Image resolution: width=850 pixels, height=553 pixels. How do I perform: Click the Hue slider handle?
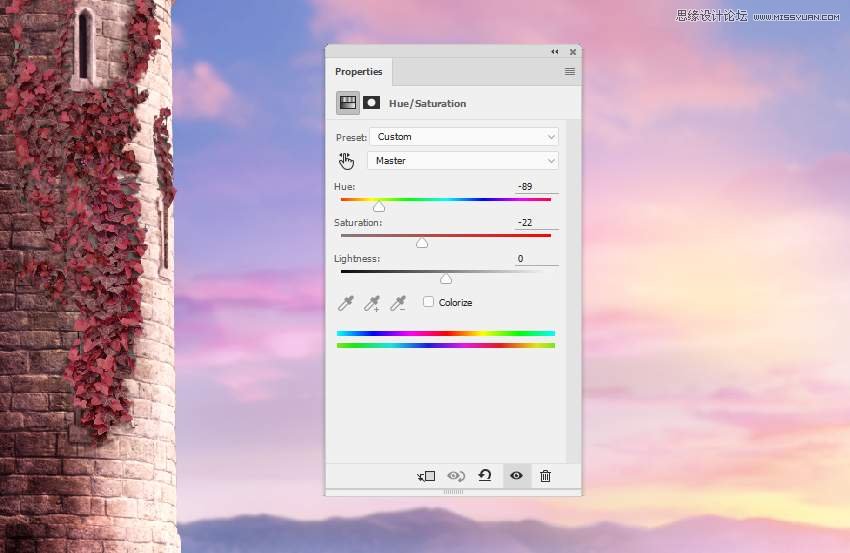379,207
